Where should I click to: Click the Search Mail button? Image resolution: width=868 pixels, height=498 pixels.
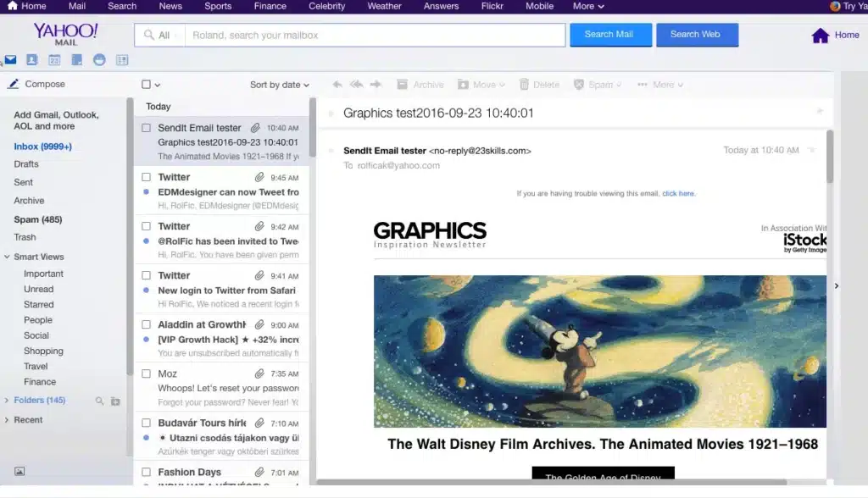click(x=610, y=35)
